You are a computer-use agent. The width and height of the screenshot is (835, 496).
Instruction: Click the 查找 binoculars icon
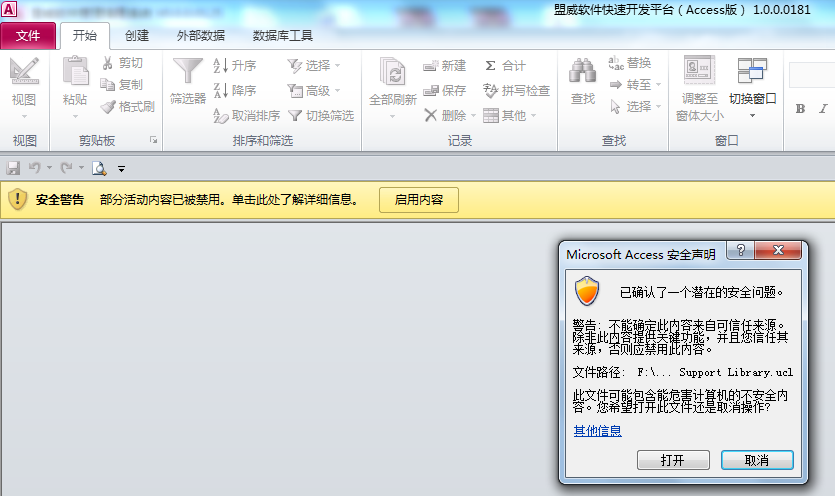click(x=583, y=71)
